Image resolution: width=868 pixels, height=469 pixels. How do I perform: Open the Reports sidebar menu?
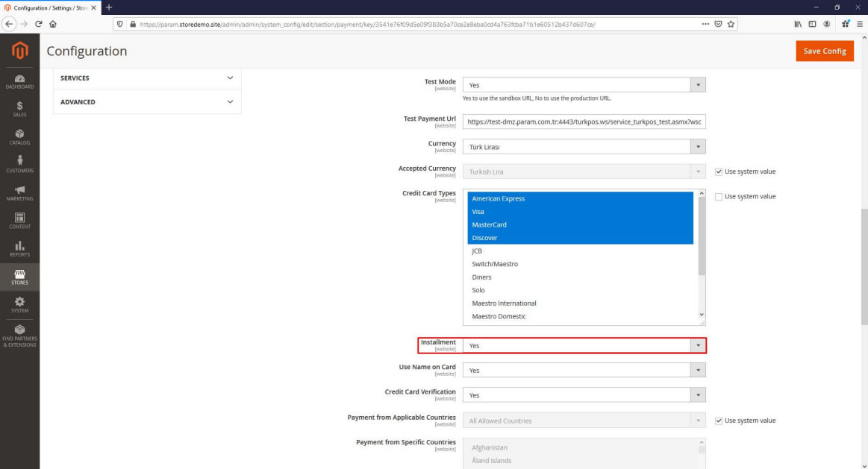point(19,249)
